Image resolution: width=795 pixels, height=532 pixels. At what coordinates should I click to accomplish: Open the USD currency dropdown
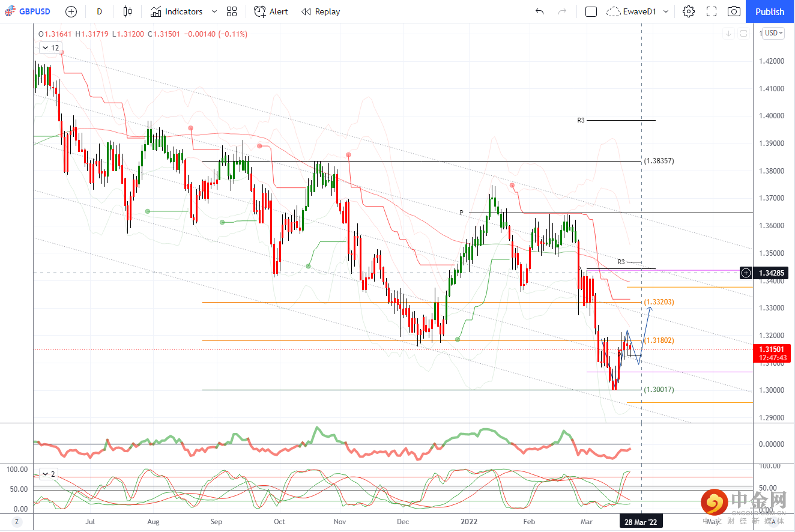pos(773,33)
